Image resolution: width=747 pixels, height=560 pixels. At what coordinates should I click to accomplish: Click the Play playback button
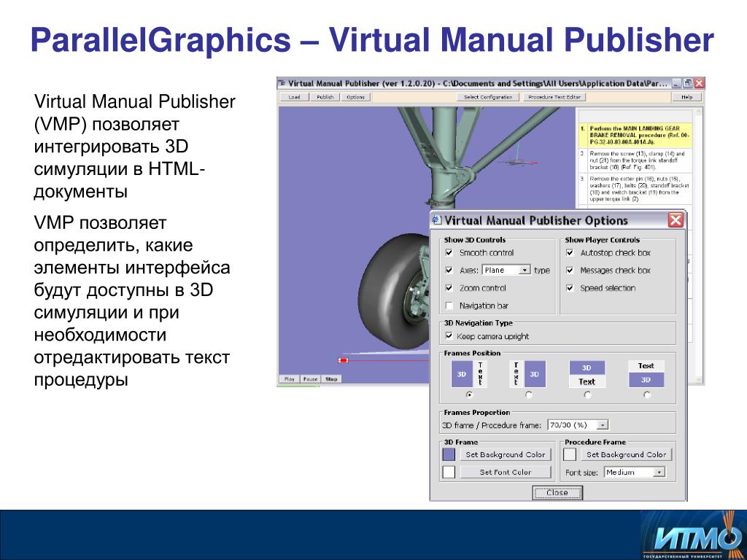[x=289, y=379]
